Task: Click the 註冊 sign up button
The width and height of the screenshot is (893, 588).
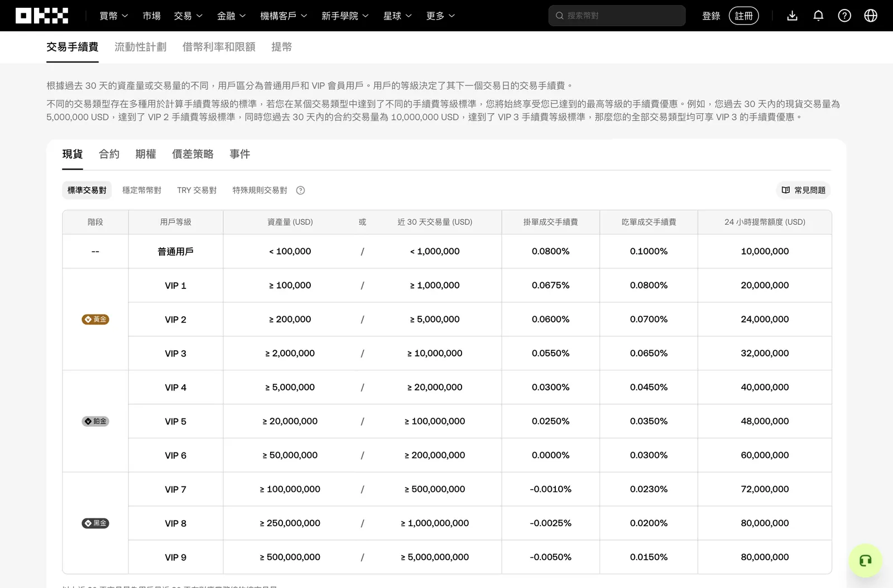Action: [744, 16]
